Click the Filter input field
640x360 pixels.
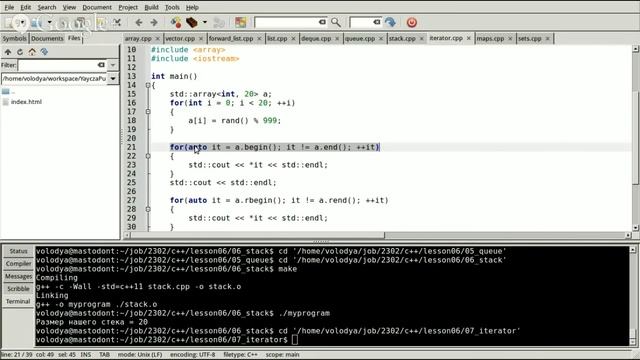[58, 65]
